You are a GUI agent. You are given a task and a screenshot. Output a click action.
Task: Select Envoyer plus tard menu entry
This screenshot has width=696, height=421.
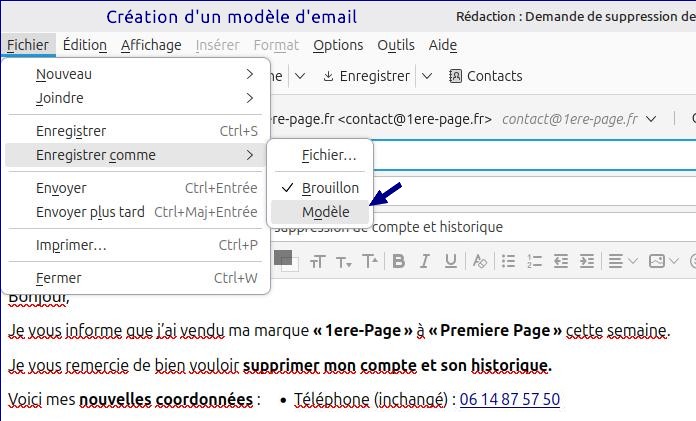[90, 212]
